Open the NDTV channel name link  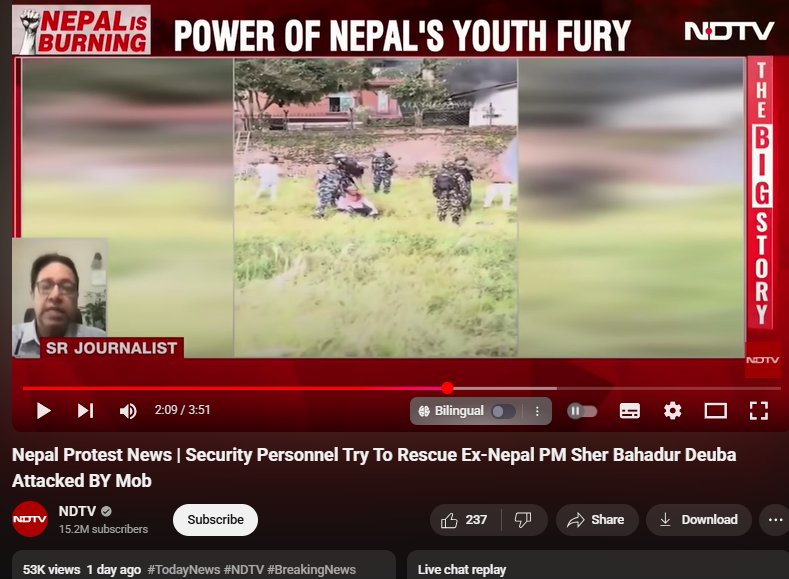[77, 511]
